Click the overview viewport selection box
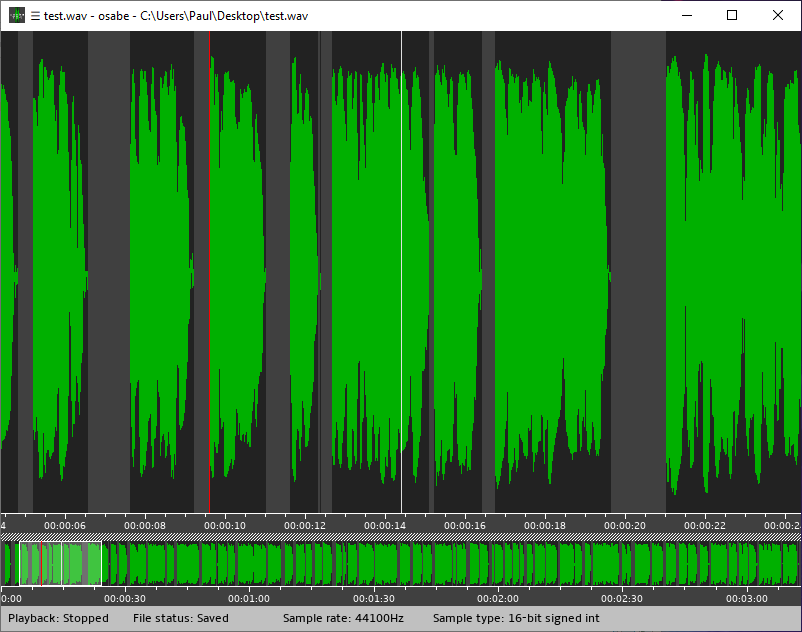 [x=60, y=563]
